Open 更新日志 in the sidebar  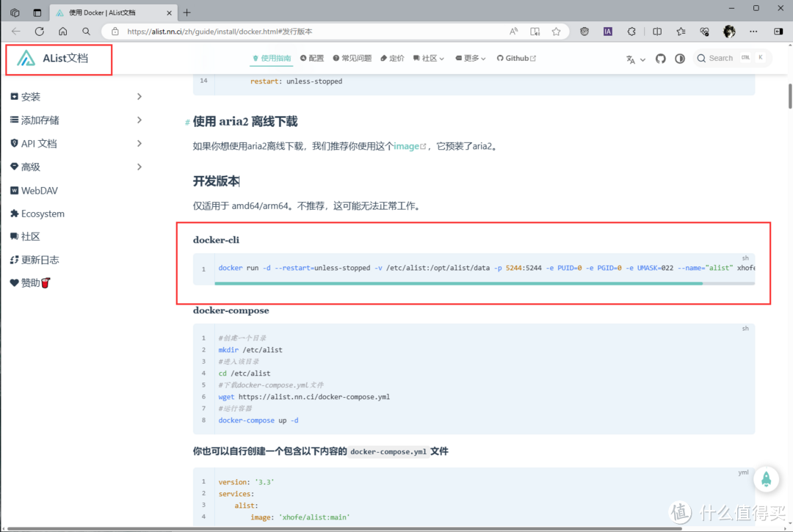pos(35,260)
